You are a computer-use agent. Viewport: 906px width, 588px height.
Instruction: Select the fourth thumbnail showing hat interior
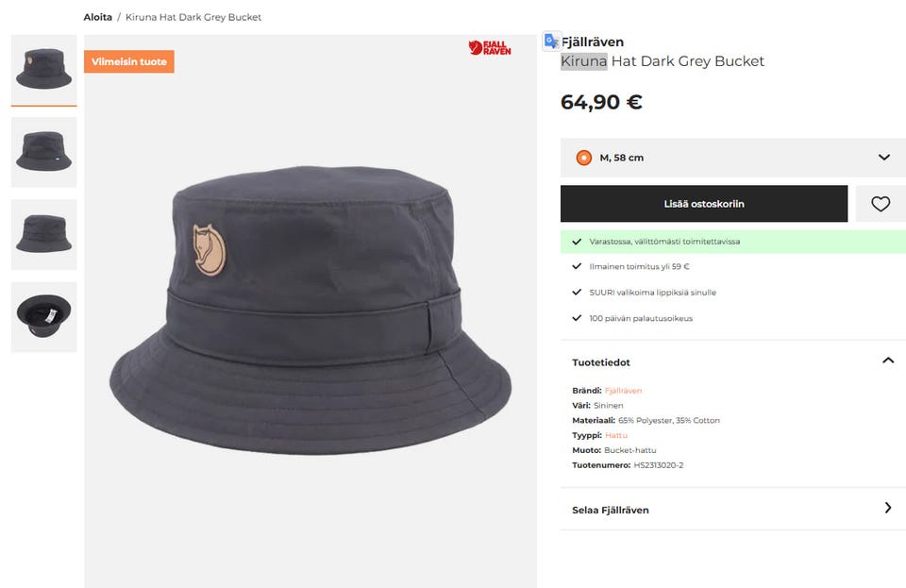pyautogui.click(x=44, y=317)
